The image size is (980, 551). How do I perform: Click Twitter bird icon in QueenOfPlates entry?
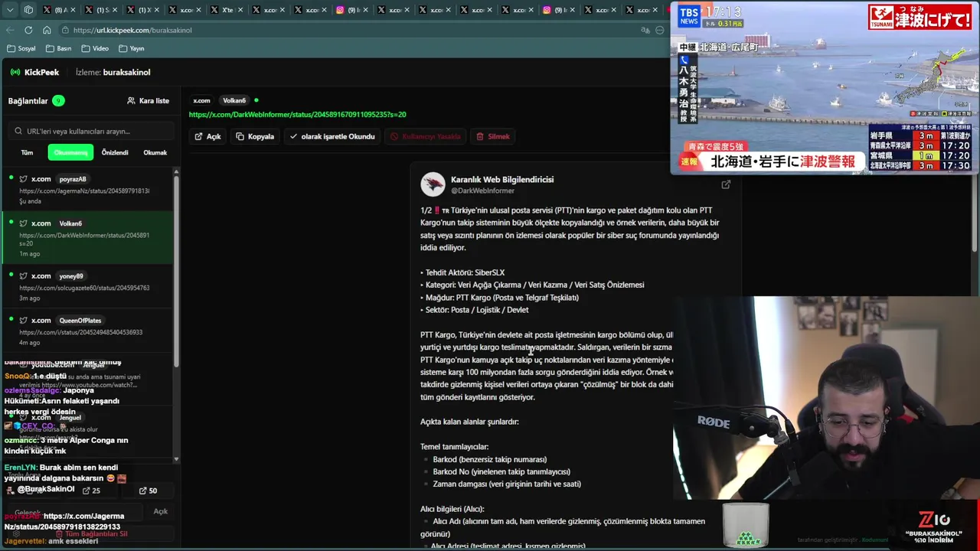[x=23, y=320]
